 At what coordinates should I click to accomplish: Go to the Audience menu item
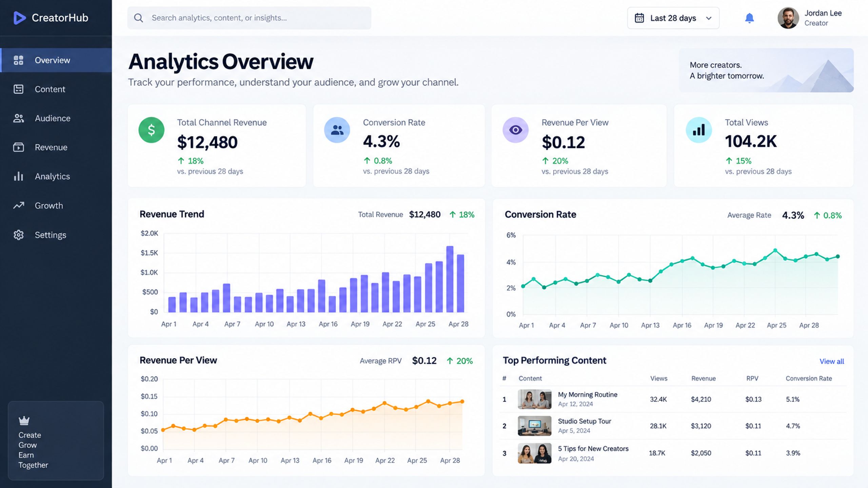pos(56,118)
